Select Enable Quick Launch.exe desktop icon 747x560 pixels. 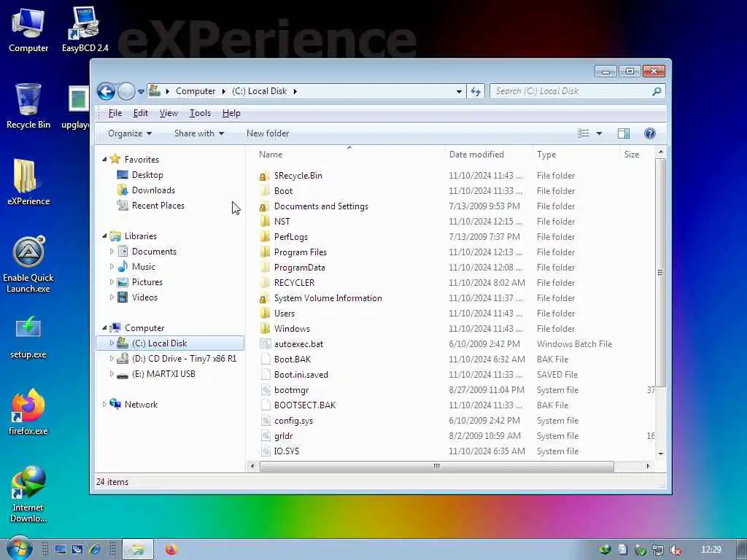pyautogui.click(x=28, y=264)
